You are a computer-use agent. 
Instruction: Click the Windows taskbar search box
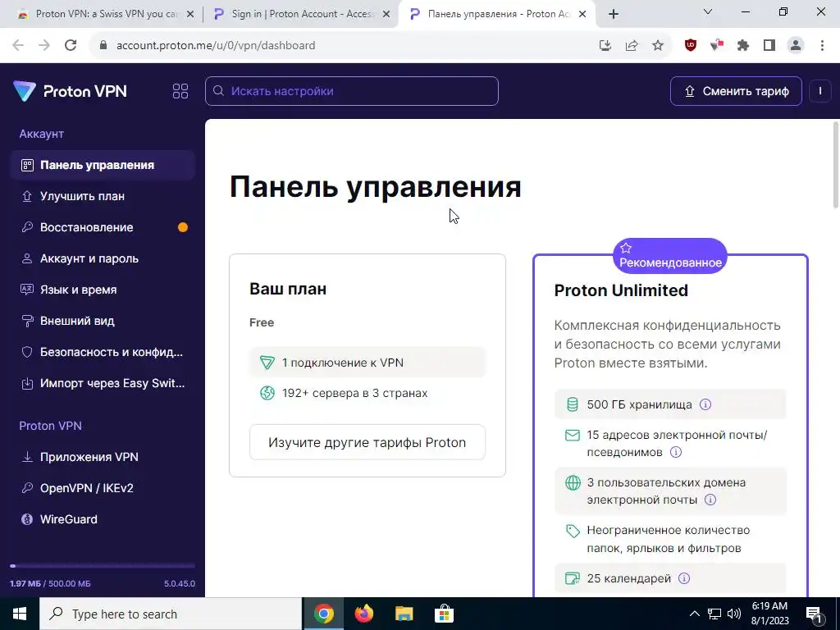171,614
